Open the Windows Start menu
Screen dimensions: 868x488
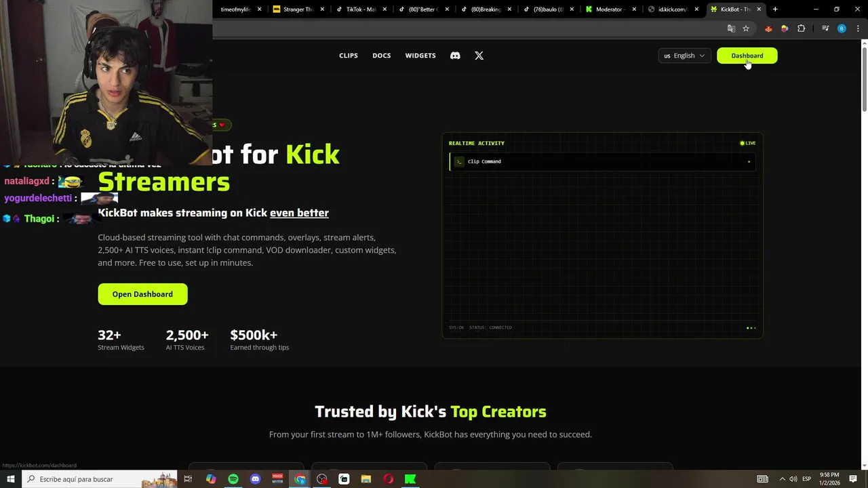tap(11, 479)
